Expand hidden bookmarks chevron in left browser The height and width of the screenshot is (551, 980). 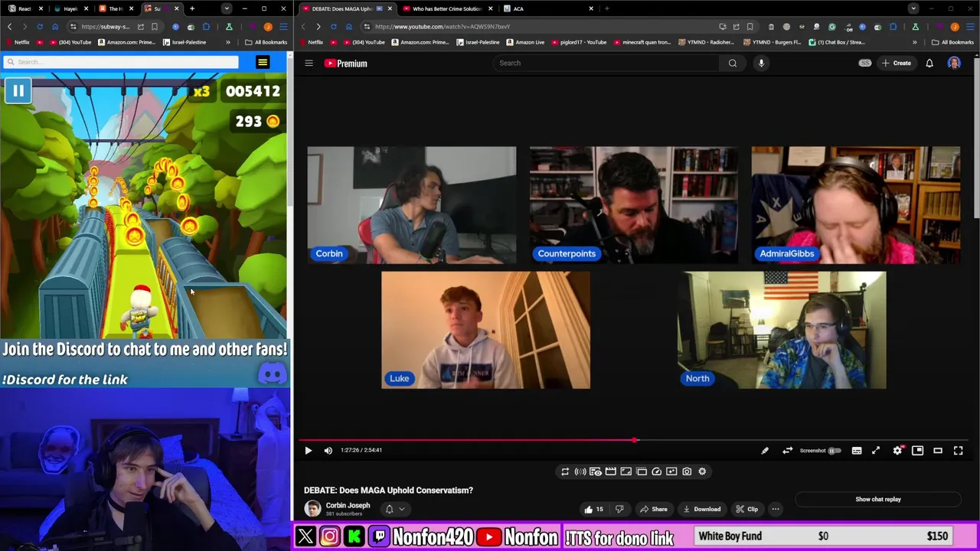click(x=227, y=42)
